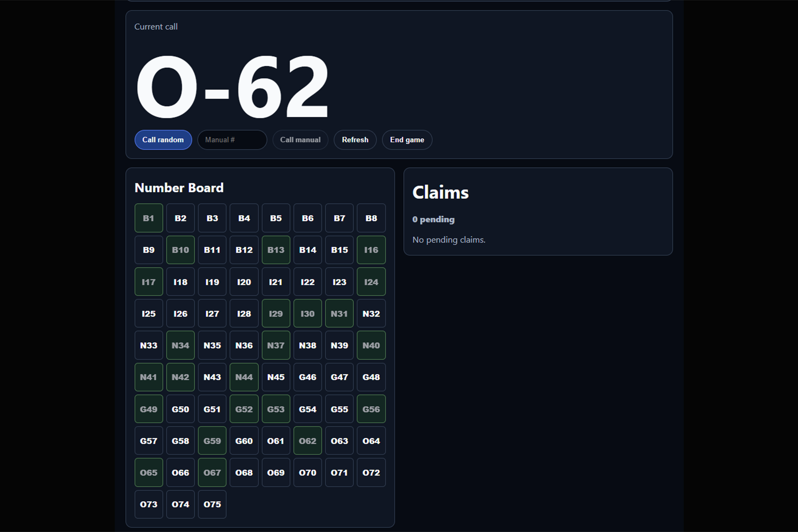Image resolution: width=798 pixels, height=532 pixels.
Task: Click the called N41 cell
Action: [149, 377]
